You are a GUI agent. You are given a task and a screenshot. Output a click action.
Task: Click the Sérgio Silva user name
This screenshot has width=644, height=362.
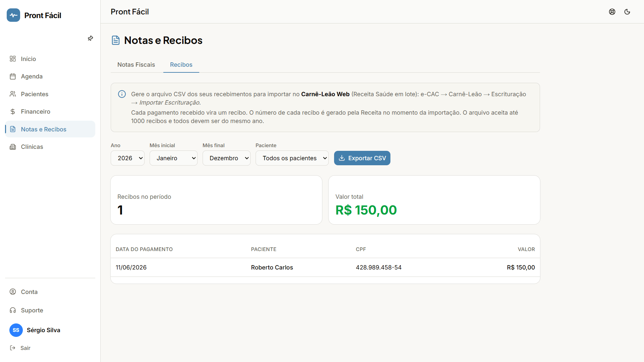[x=44, y=330]
